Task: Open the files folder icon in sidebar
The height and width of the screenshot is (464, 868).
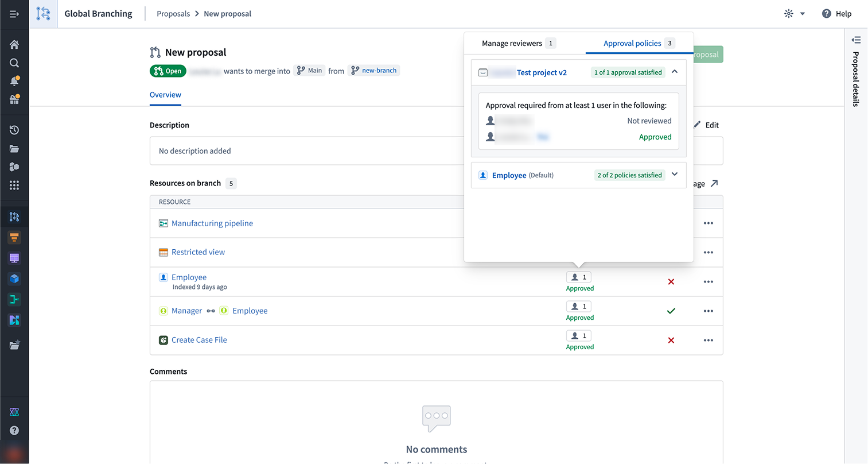Action: [x=14, y=149]
